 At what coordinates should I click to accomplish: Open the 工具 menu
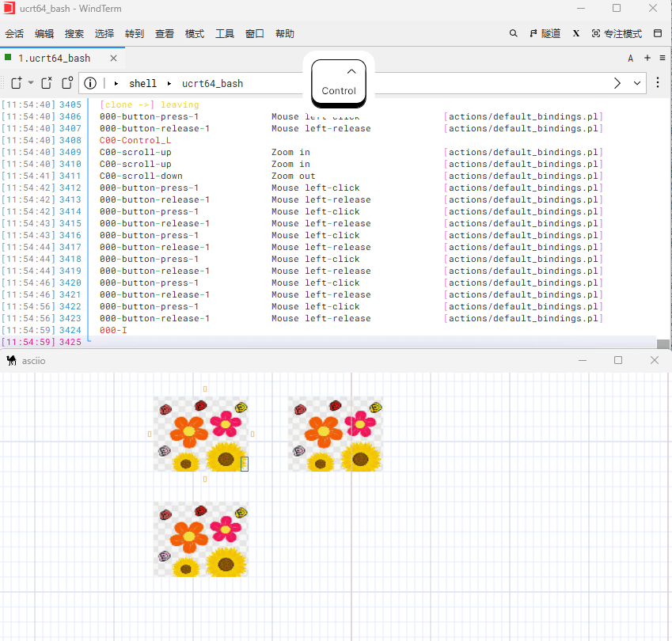coord(225,34)
